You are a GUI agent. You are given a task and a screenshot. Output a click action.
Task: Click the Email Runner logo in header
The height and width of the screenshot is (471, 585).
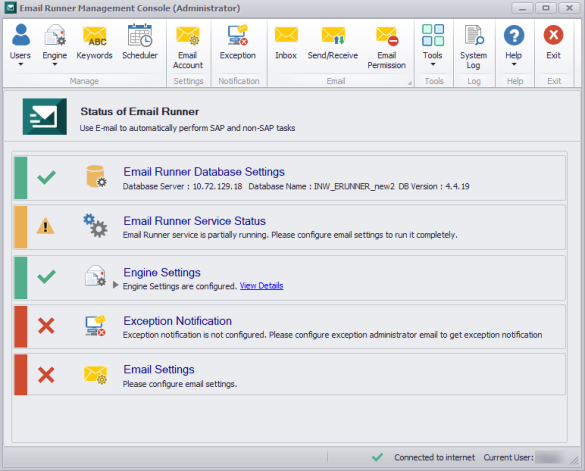pyautogui.click(x=45, y=116)
